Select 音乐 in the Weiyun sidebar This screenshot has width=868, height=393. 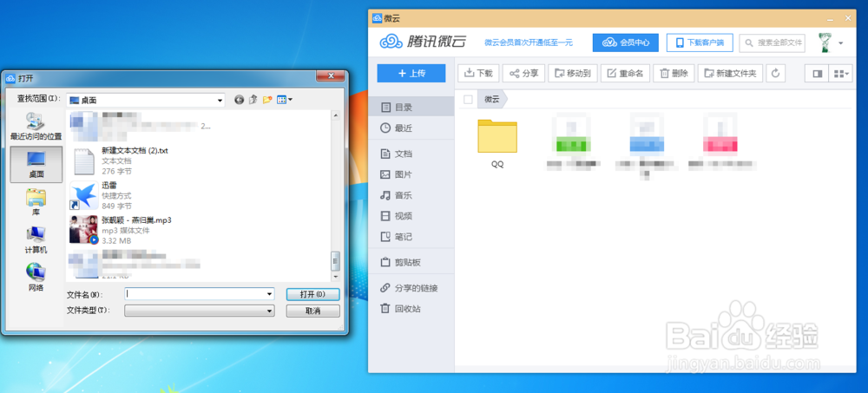[x=411, y=195]
